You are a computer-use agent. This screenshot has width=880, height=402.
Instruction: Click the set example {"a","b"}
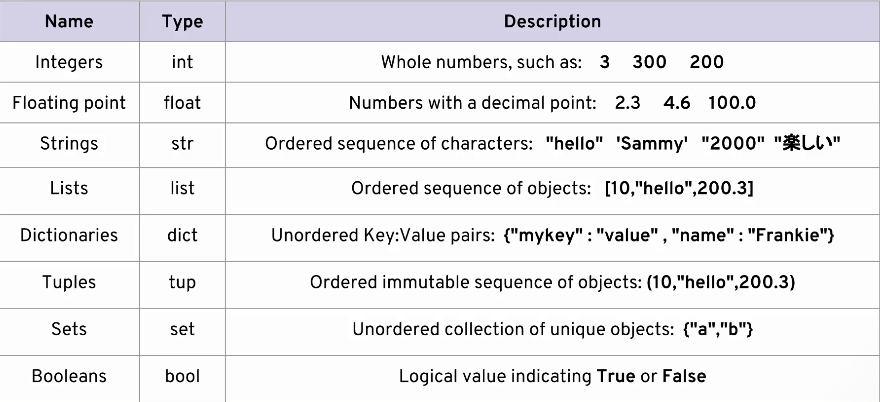718,330
